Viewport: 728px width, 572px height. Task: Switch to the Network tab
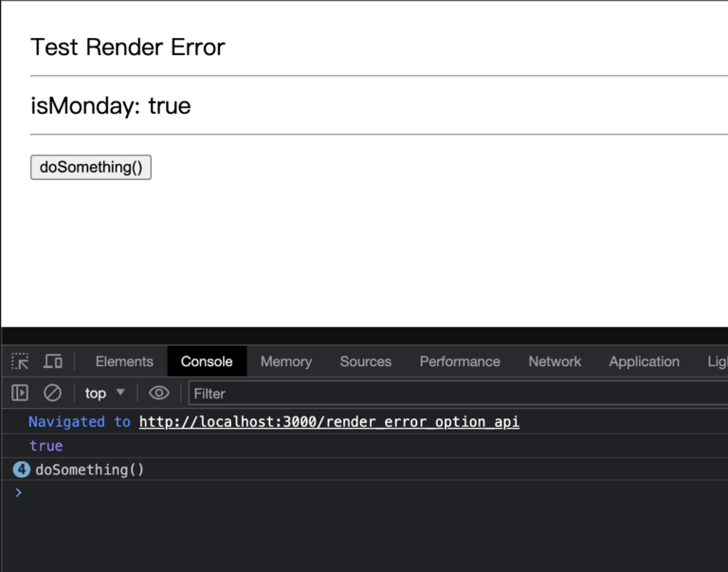point(555,361)
